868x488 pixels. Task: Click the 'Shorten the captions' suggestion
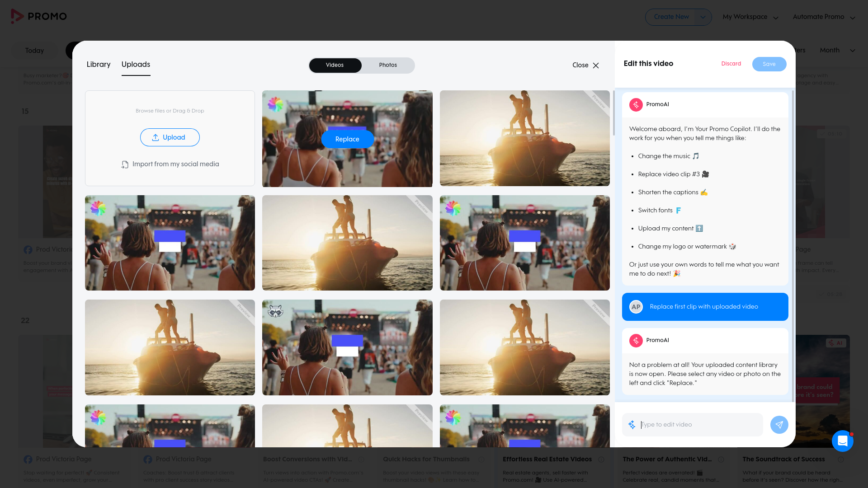673,192
